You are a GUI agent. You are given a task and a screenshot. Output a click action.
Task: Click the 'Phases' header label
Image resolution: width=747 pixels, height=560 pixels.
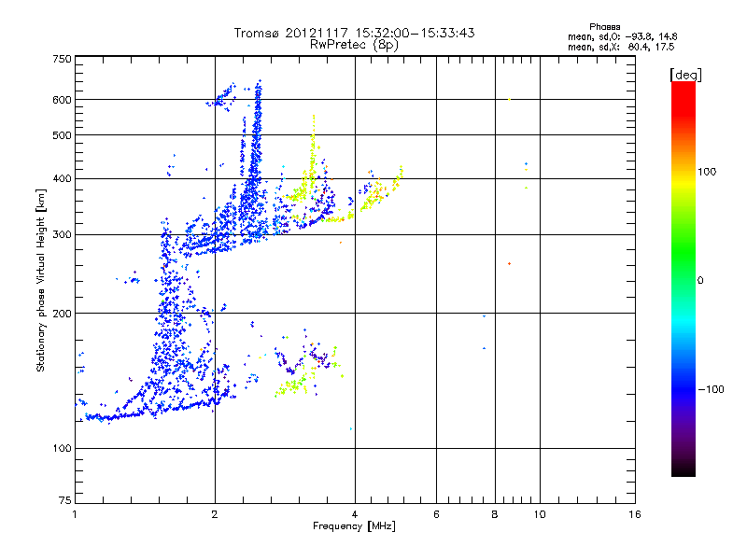click(604, 27)
